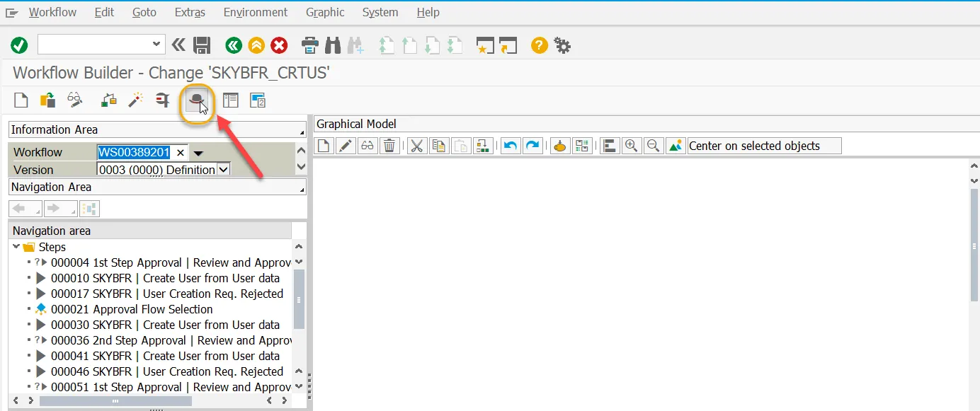This screenshot has width=980, height=411.
Task: Open the command field history dropdown
Action: [x=157, y=45]
